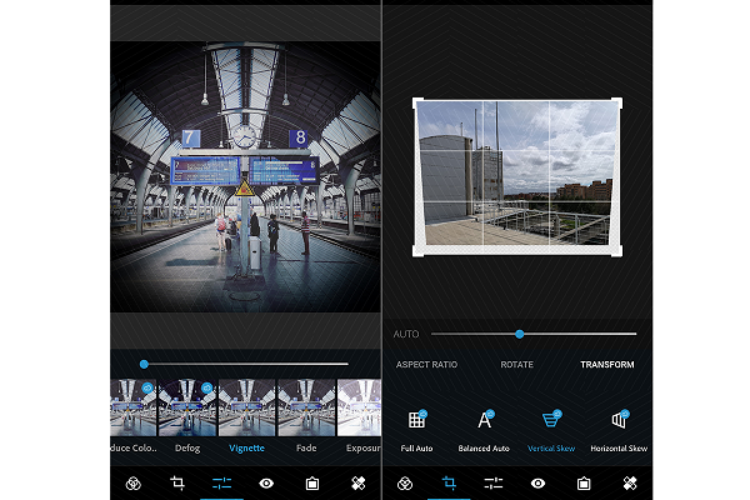Choose the Fade adjustment thumbnail
Screen dimensions: 750x500
point(306,407)
